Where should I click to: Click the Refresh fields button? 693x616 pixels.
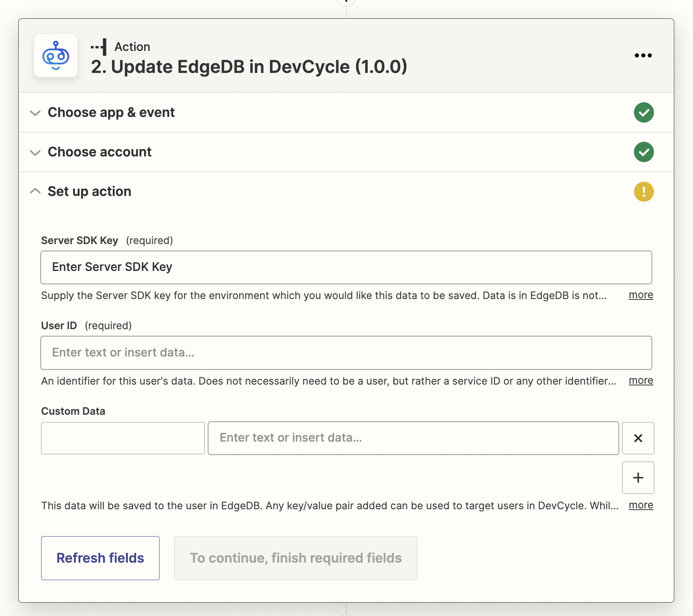100,558
